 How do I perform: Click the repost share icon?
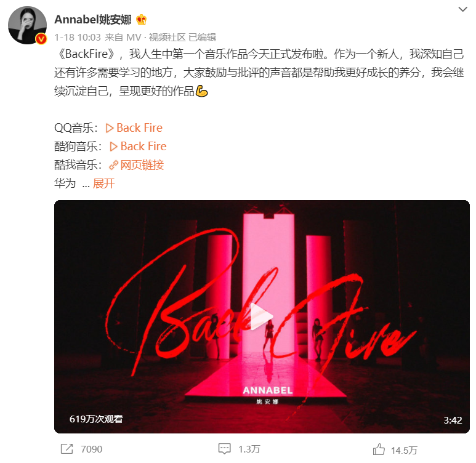coord(67,449)
